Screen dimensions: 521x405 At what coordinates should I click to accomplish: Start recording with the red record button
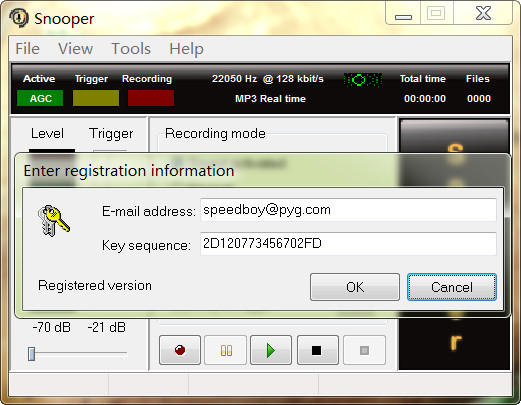(180, 350)
